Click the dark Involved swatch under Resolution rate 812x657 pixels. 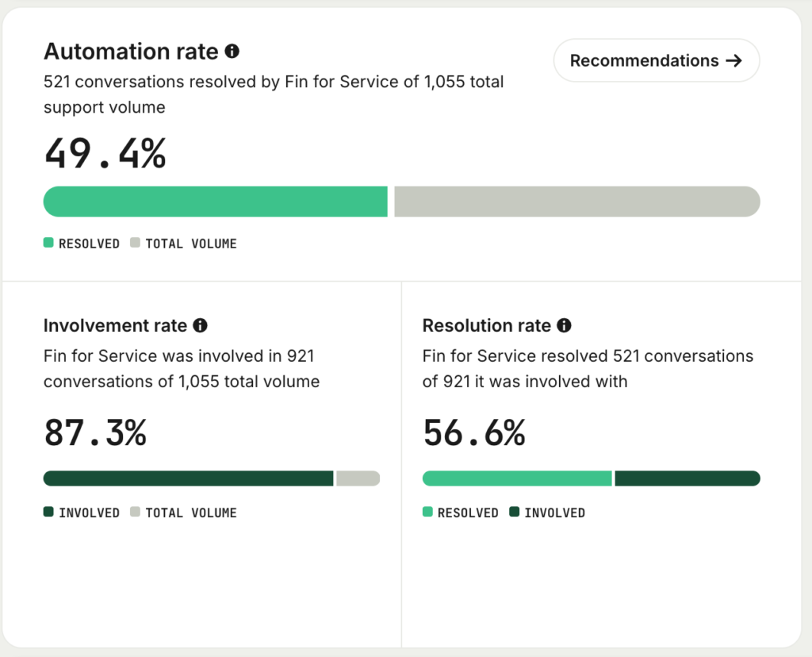pyautogui.click(x=514, y=512)
